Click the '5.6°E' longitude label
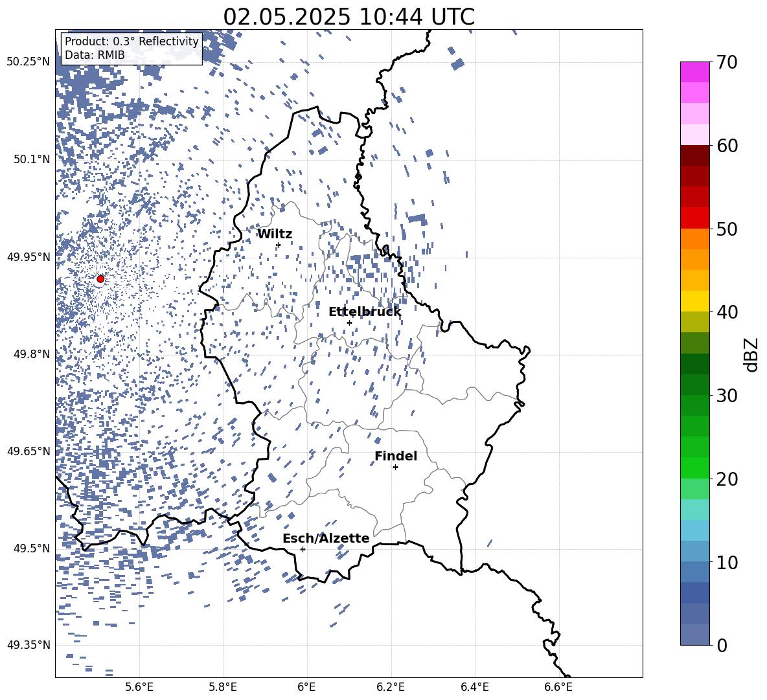The height and width of the screenshot is (700, 767). point(139,687)
